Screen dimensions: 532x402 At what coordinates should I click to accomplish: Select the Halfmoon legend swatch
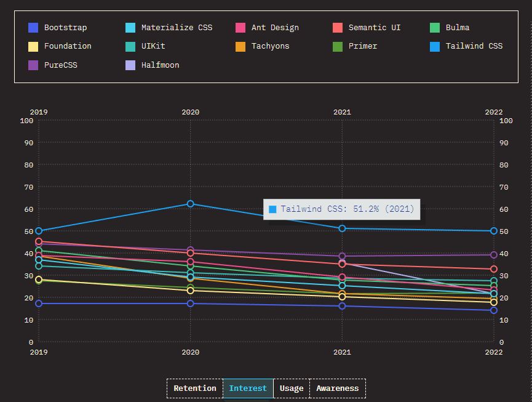click(130, 65)
